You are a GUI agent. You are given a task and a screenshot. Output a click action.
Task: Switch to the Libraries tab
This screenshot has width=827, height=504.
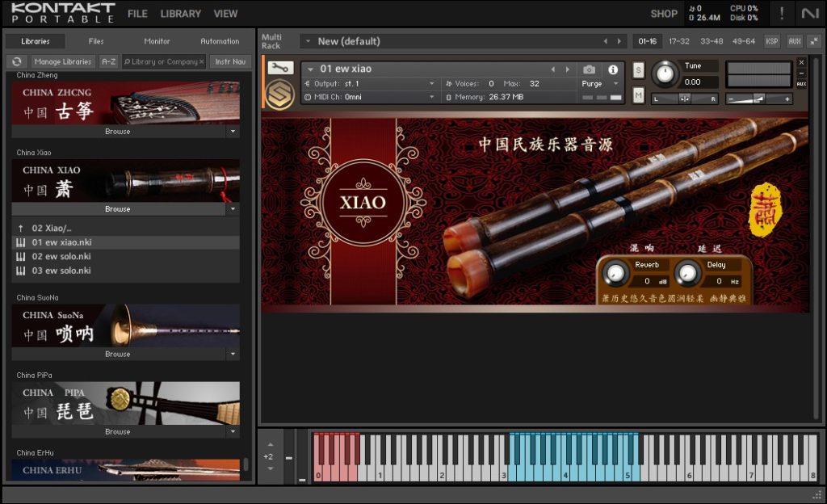[36, 41]
